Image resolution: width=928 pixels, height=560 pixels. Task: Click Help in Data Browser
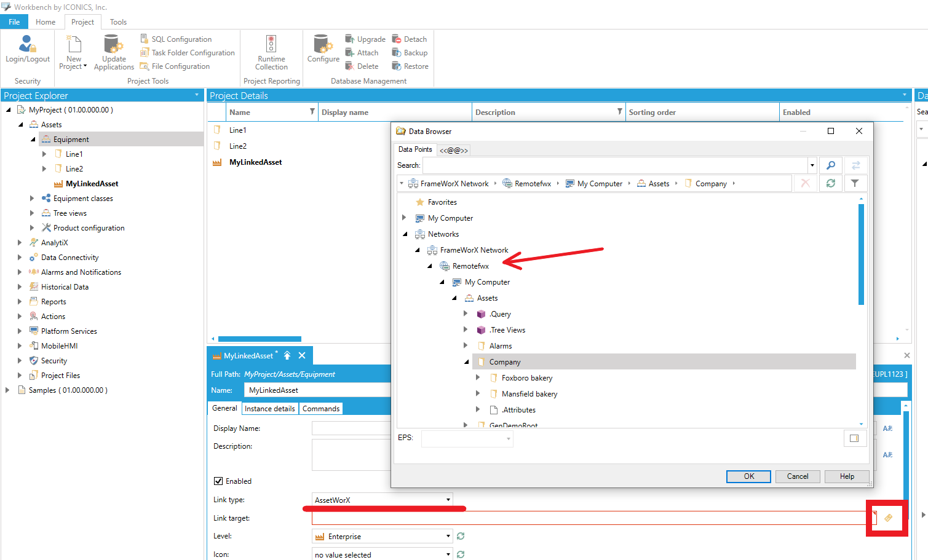(x=847, y=476)
